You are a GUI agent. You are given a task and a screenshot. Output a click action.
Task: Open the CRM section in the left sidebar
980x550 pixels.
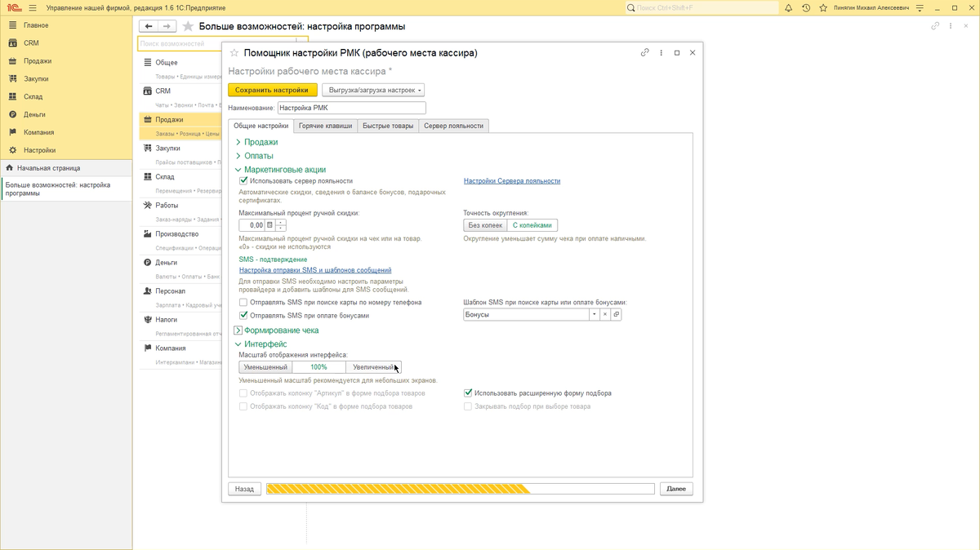pyautogui.click(x=31, y=43)
